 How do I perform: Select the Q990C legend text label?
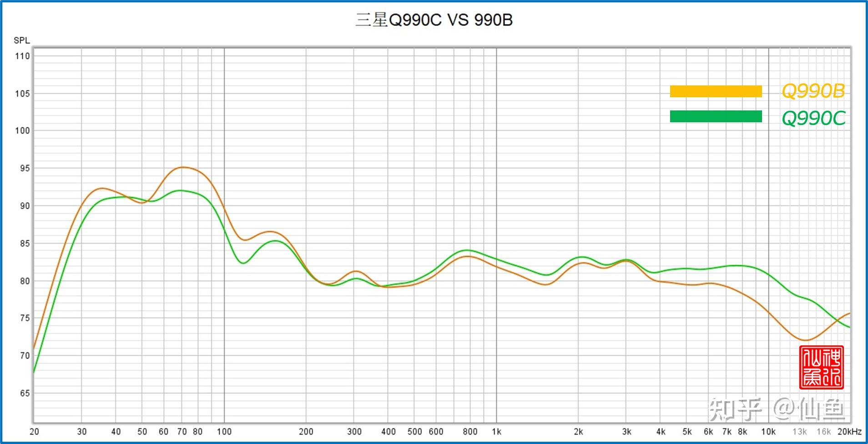pos(814,118)
